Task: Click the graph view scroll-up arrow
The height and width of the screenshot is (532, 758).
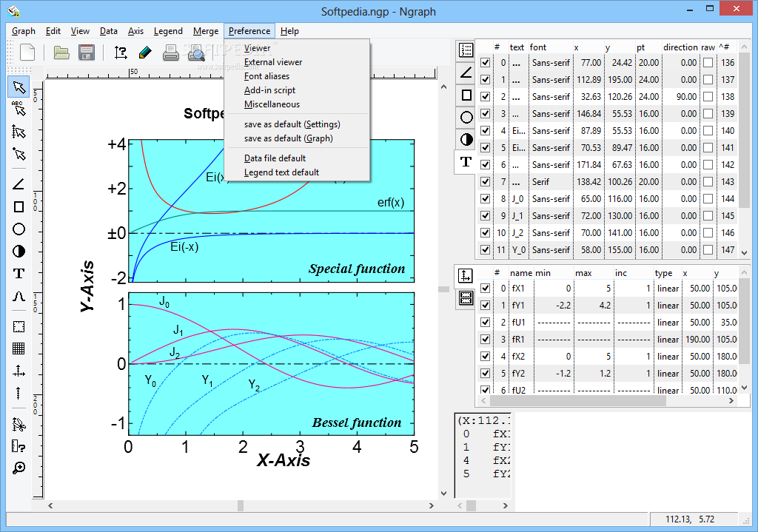Action: (x=444, y=87)
